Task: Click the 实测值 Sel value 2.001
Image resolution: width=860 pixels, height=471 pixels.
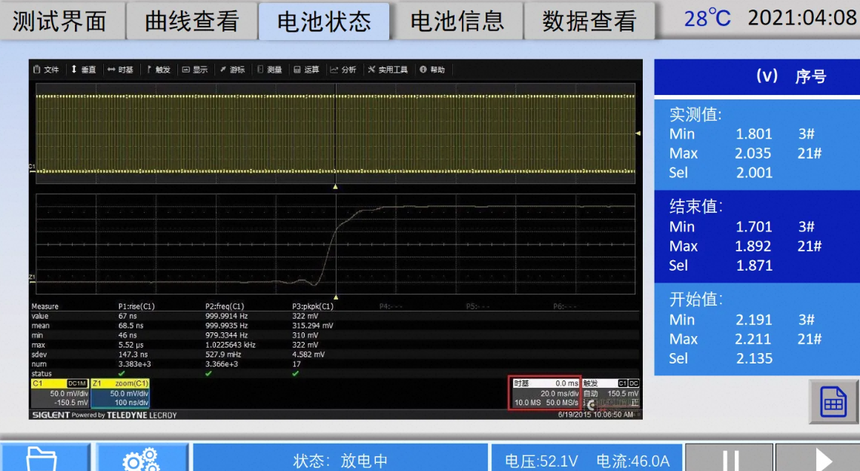Action: point(754,173)
